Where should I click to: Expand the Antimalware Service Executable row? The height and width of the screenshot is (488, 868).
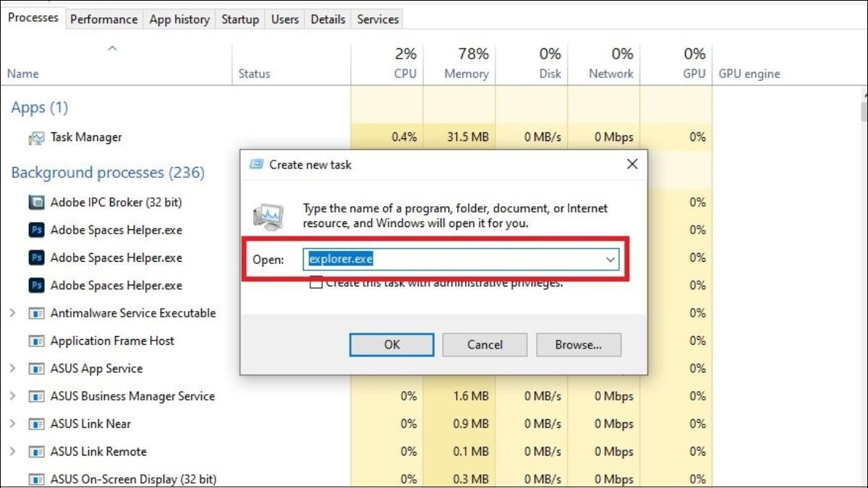[x=12, y=313]
